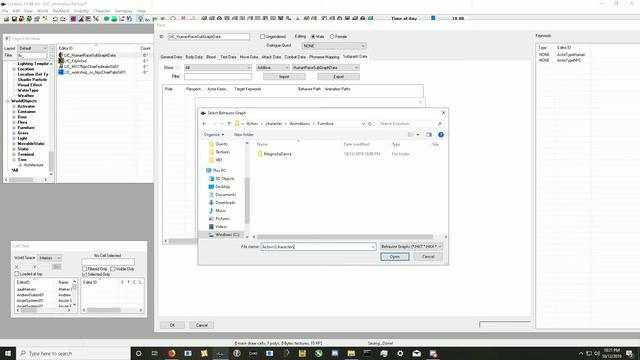Click Up-one-level arrow in file dialog
This screenshot has height=360, width=640.
click(x=229, y=124)
